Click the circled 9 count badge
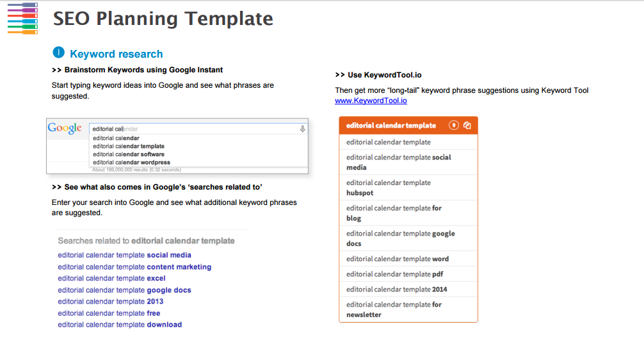The width and height of the screenshot is (644, 342). [453, 126]
